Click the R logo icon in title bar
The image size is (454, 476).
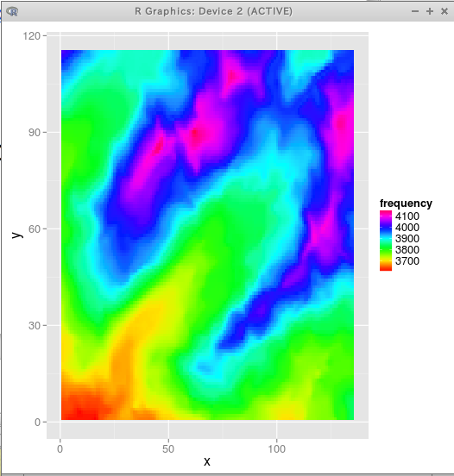click(12, 11)
